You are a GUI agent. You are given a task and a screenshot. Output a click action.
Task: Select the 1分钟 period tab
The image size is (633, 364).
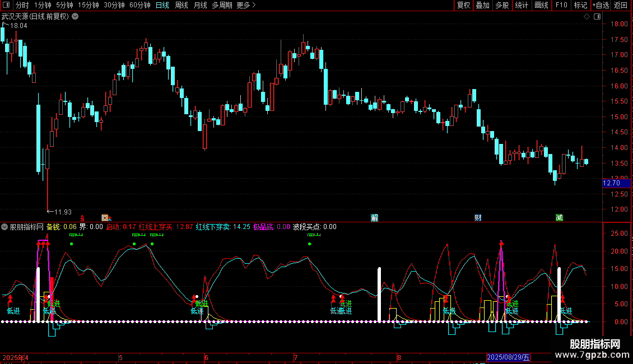tap(43, 5)
